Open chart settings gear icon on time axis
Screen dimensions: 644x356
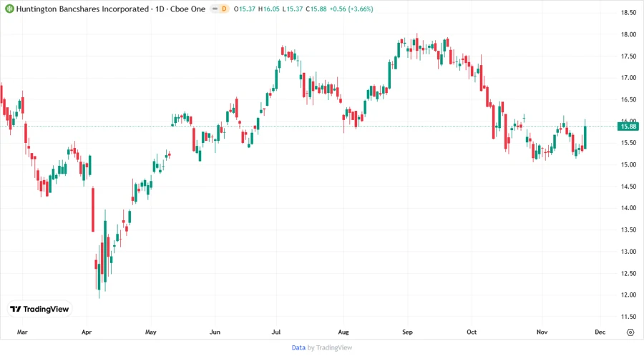[x=630, y=332]
